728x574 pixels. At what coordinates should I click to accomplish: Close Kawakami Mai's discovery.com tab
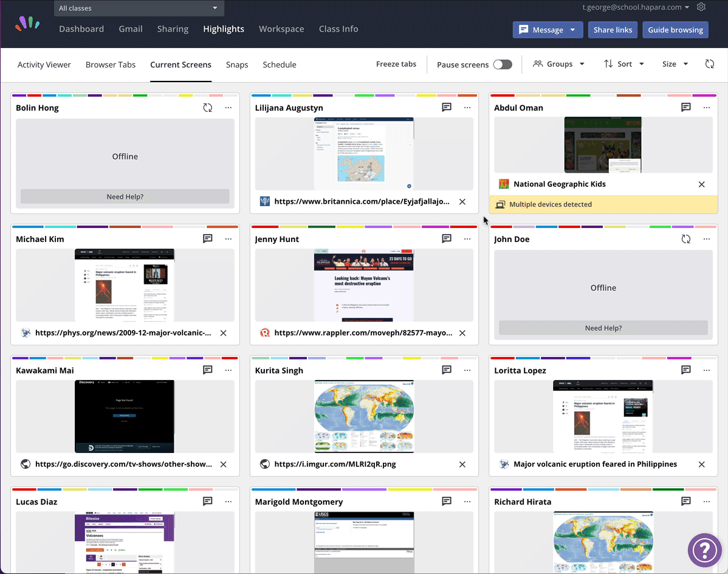223,465
